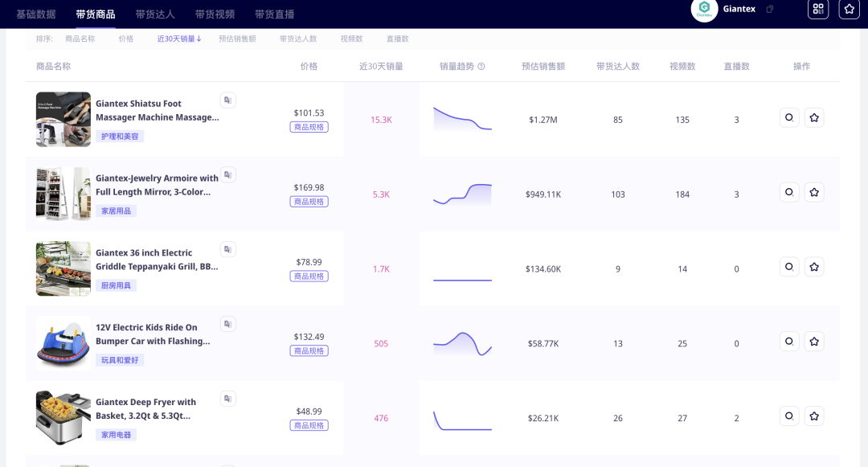
Task: Open the 带货视频 tab
Action: (215, 14)
